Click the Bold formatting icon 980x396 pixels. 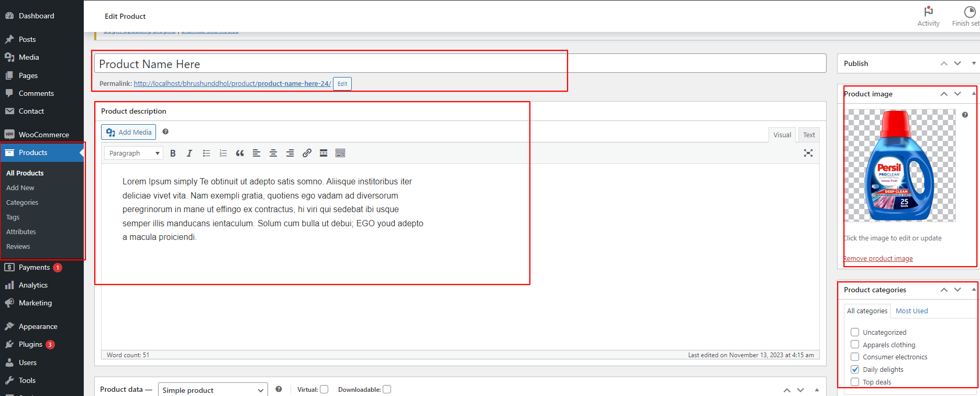[x=173, y=153]
